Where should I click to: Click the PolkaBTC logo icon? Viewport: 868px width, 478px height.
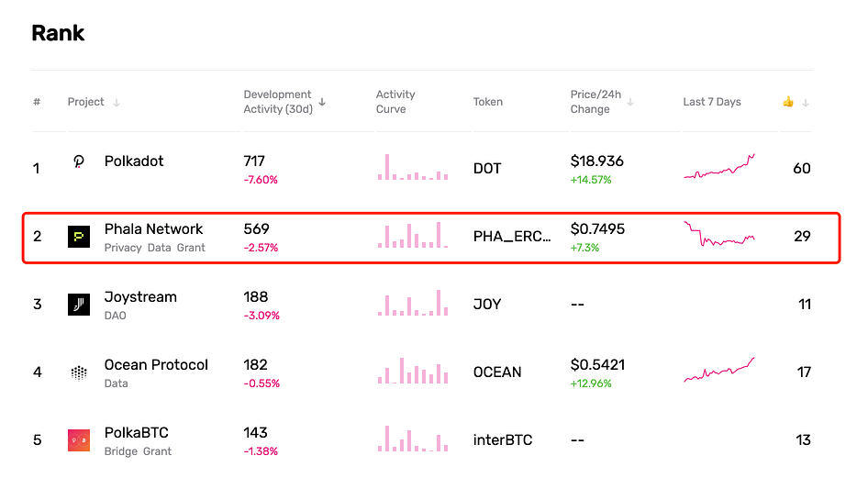(79, 440)
